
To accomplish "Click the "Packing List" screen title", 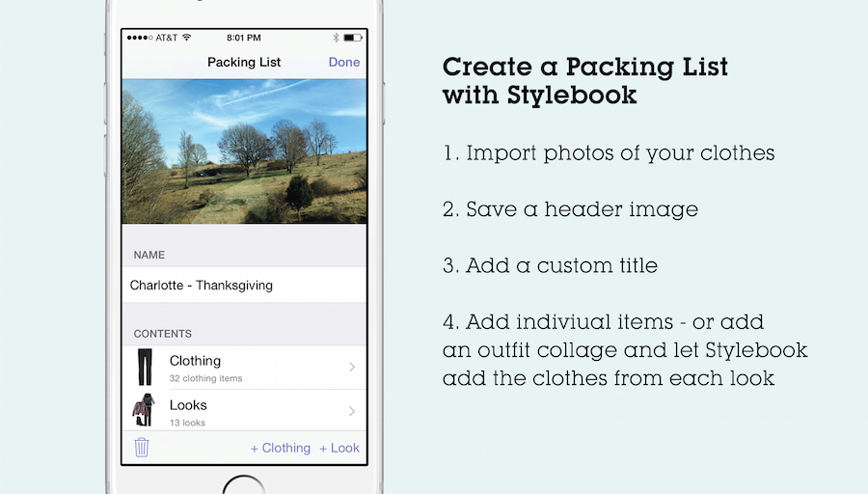I will [244, 62].
